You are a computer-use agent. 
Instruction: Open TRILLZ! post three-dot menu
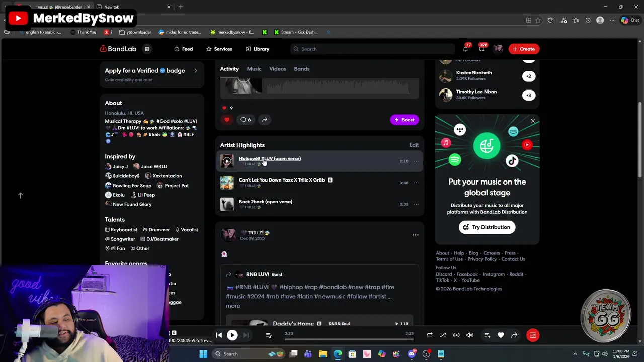(x=416, y=235)
